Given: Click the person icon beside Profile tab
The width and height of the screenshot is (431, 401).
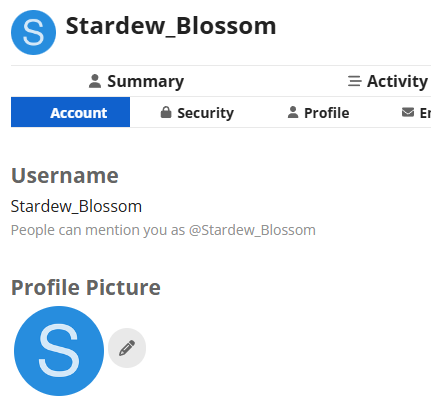Looking at the screenshot, I should click(x=293, y=112).
